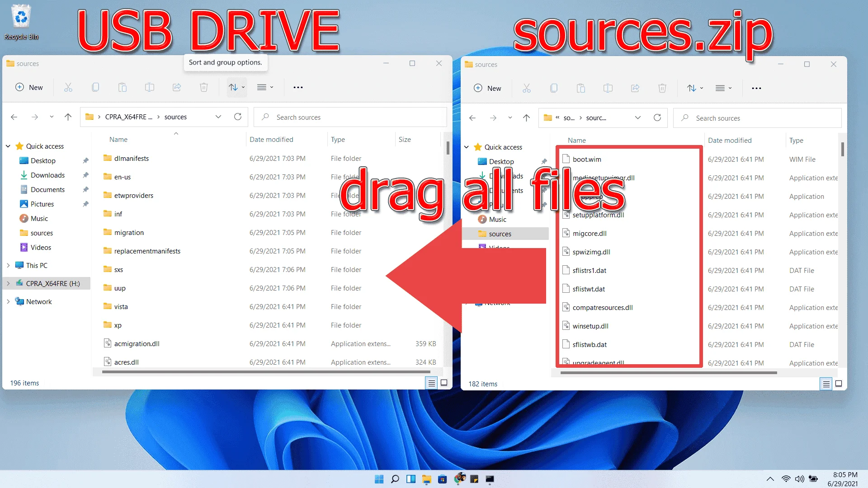Select the Recycle Bin desktop icon
Screen dimensions: 868x488
(21, 22)
